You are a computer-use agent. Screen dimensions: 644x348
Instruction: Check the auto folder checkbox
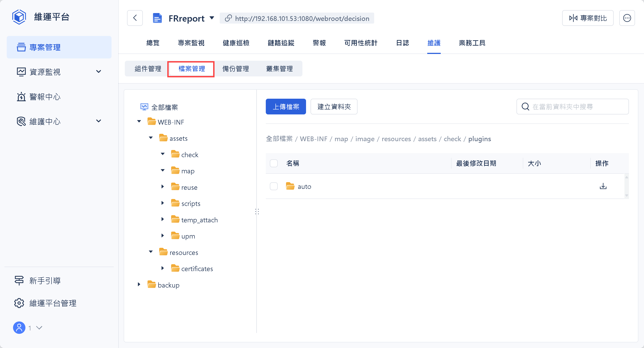pos(274,186)
